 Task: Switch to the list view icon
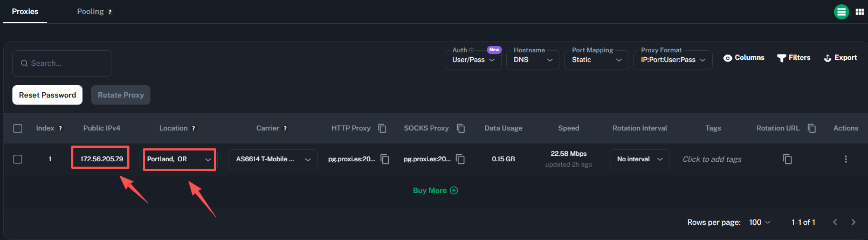(841, 11)
